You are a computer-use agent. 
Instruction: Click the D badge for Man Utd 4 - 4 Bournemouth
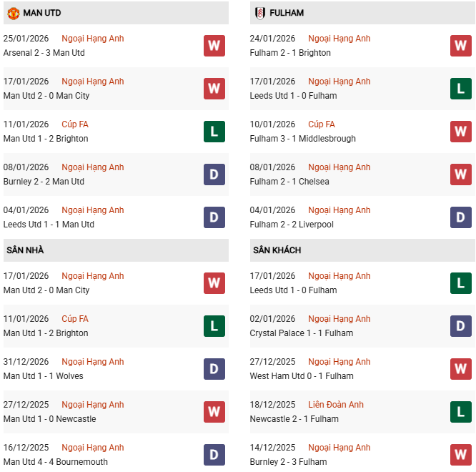(214, 455)
